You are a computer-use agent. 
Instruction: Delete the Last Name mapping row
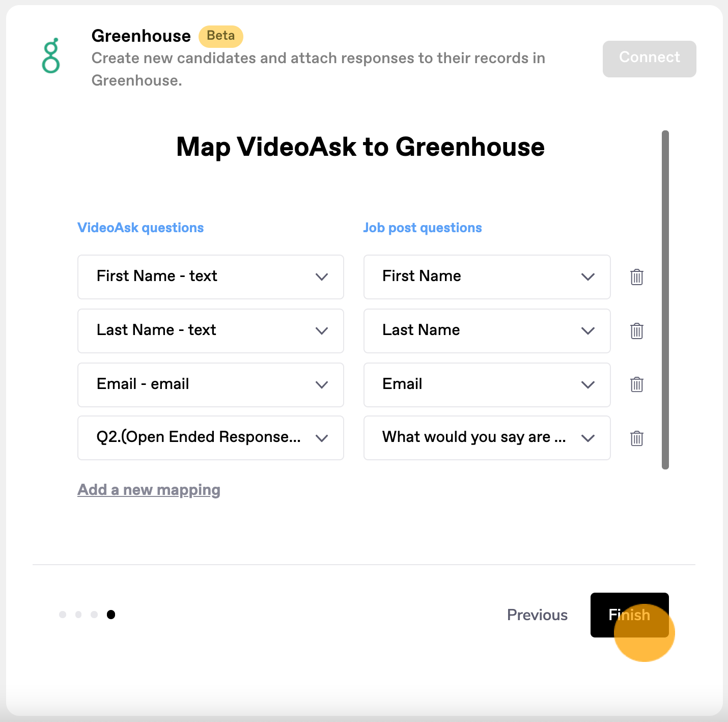pyautogui.click(x=637, y=331)
